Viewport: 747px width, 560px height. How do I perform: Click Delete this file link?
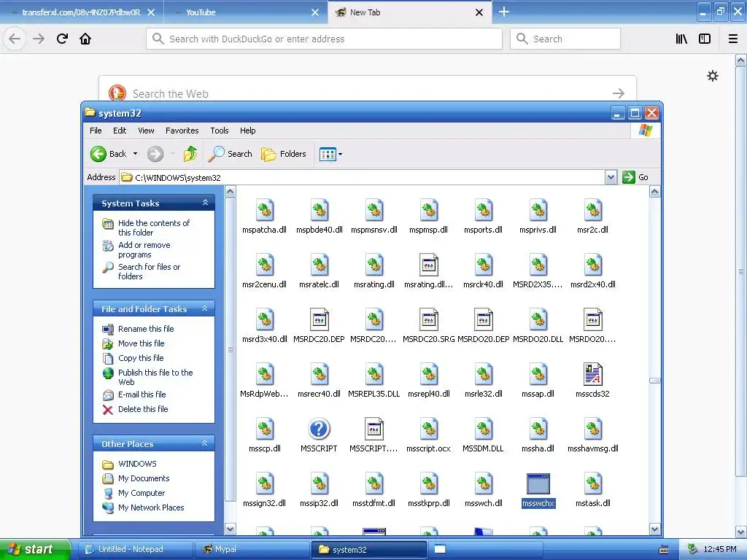(143, 408)
